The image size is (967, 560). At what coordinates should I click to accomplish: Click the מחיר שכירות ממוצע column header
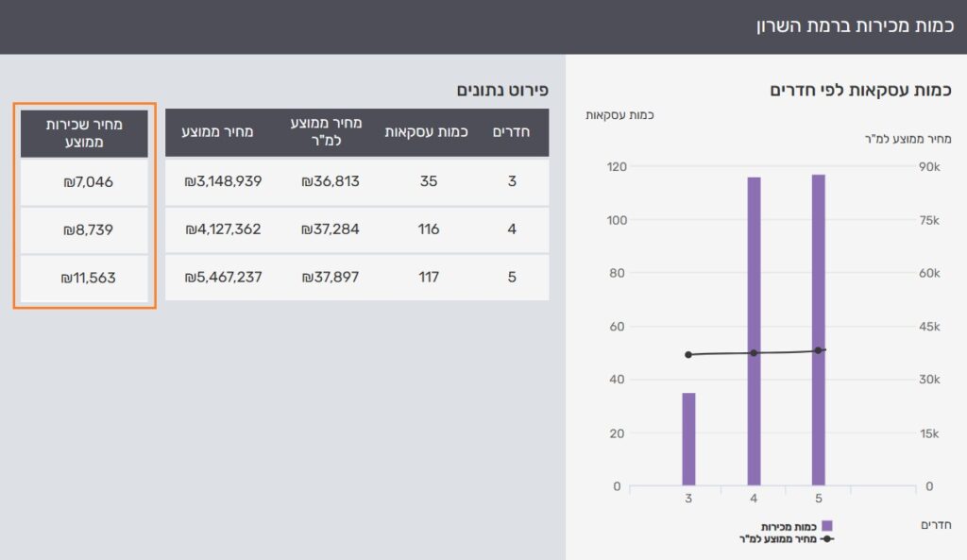(84, 133)
